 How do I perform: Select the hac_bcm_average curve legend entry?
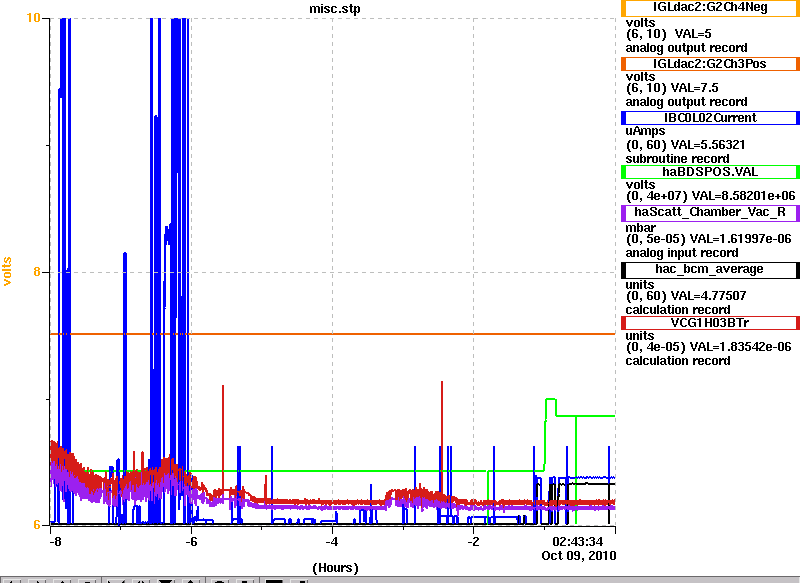[710, 270]
